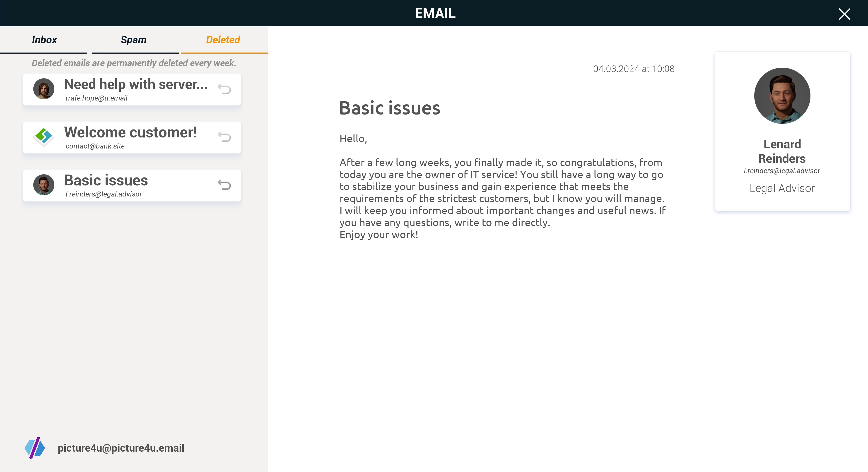The width and height of the screenshot is (868, 472).
Task: Switch to the Inbox tab
Action: tap(44, 40)
